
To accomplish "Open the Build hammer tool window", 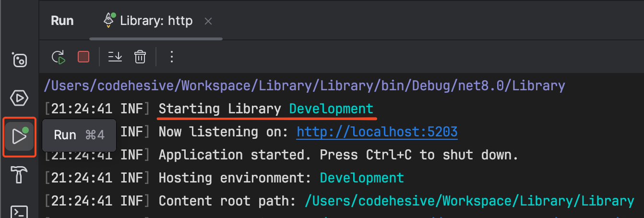I will pyautogui.click(x=19, y=175).
